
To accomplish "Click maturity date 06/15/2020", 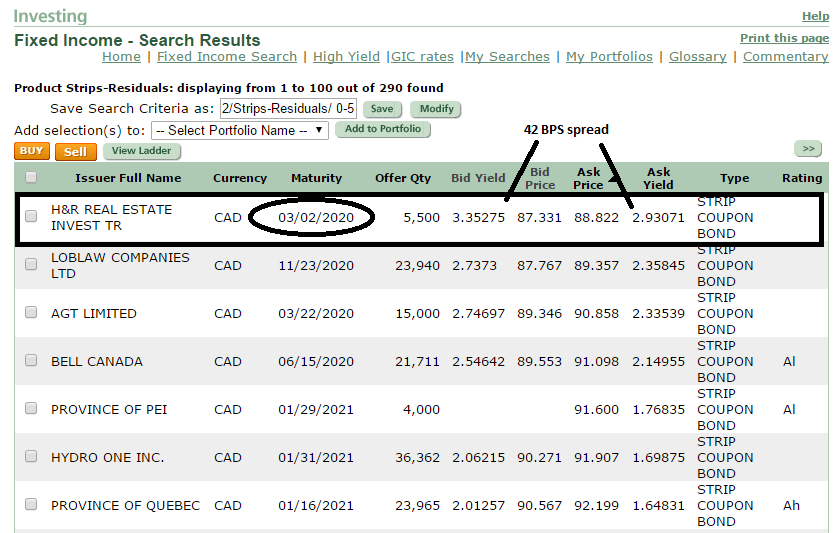I will coord(316,362).
